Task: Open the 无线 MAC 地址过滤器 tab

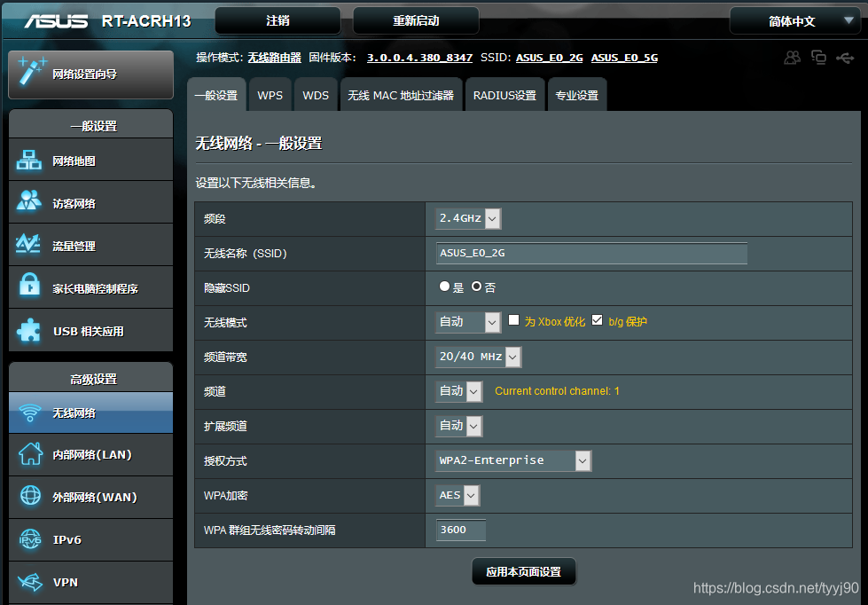Action: click(401, 95)
